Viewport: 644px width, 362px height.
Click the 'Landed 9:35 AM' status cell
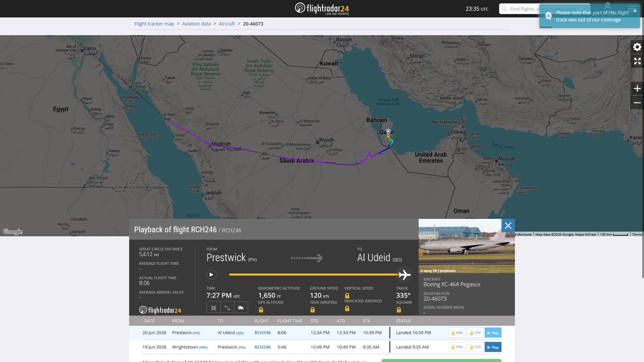(x=412, y=347)
